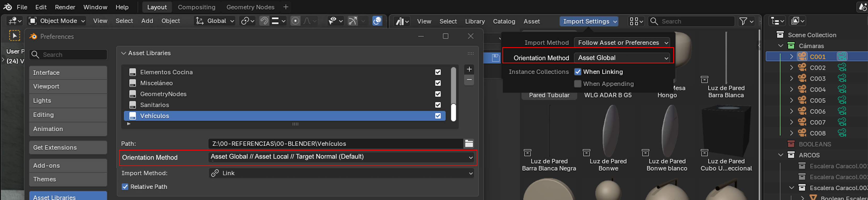Open Follow Asset or Preferences dropdown
Image resolution: width=868 pixels, height=200 pixels.
(622, 43)
